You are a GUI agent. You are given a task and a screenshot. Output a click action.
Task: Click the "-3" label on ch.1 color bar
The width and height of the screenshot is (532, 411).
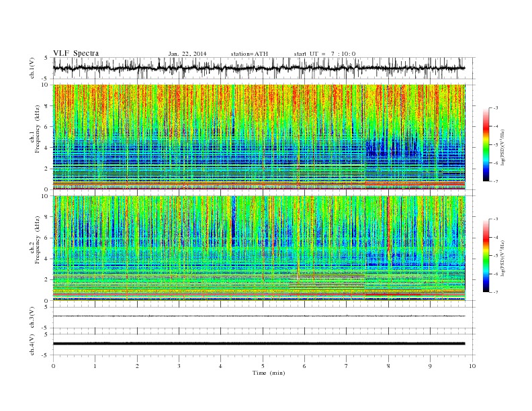(x=496, y=108)
